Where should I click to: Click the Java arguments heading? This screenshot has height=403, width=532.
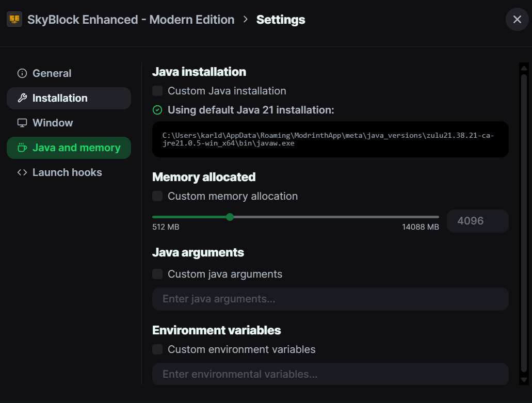(198, 252)
